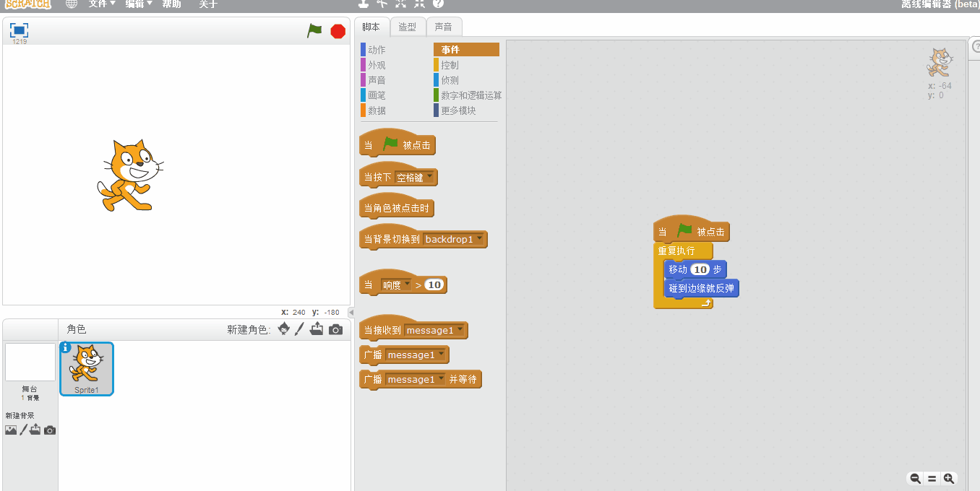Open the language globe menu
980x491 pixels.
point(71,4)
